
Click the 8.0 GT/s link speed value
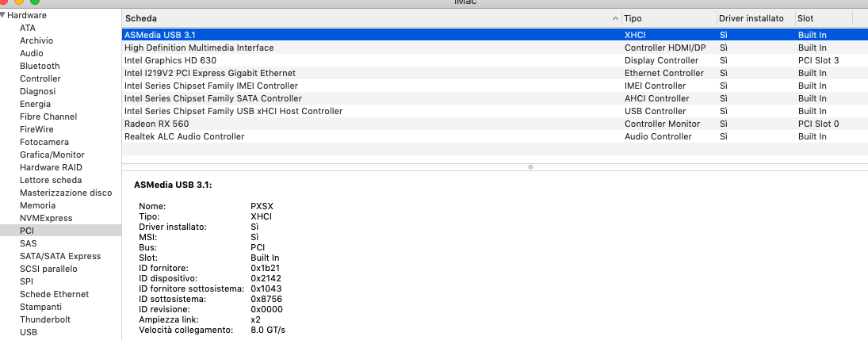click(268, 330)
